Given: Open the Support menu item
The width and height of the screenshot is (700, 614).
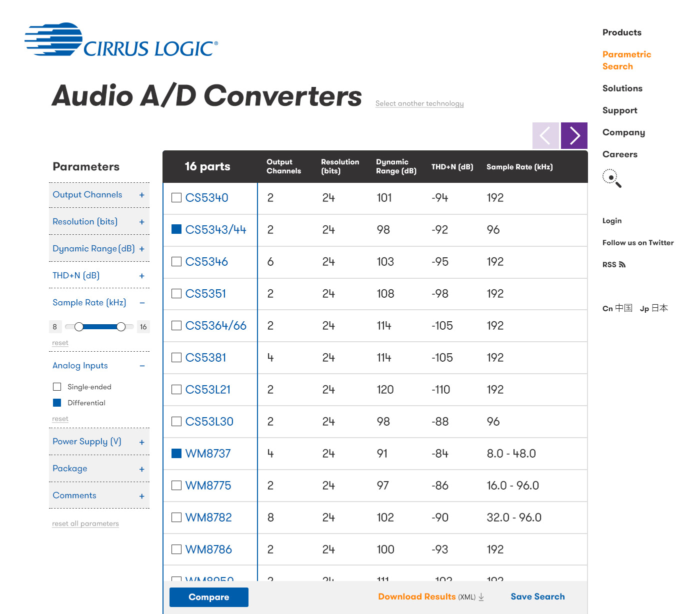Looking at the screenshot, I should [x=620, y=110].
